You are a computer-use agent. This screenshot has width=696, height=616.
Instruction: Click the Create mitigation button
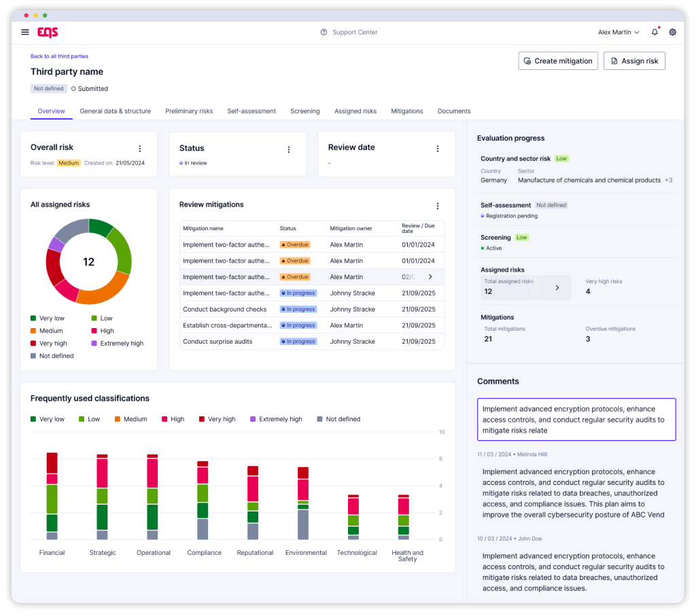(558, 60)
